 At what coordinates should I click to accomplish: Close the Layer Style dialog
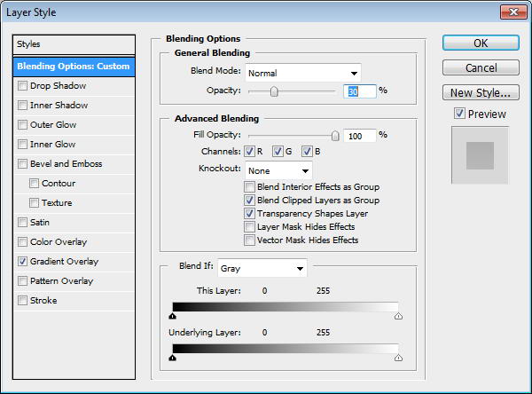click(513, 12)
